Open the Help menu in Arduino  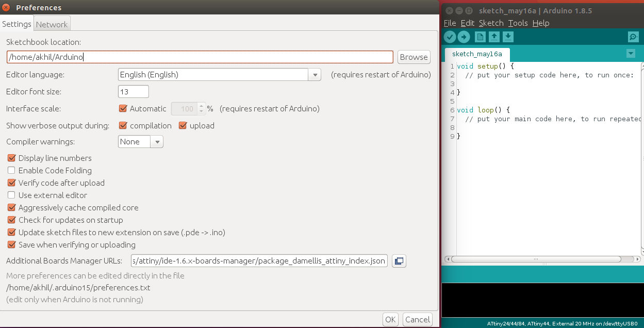coord(541,23)
